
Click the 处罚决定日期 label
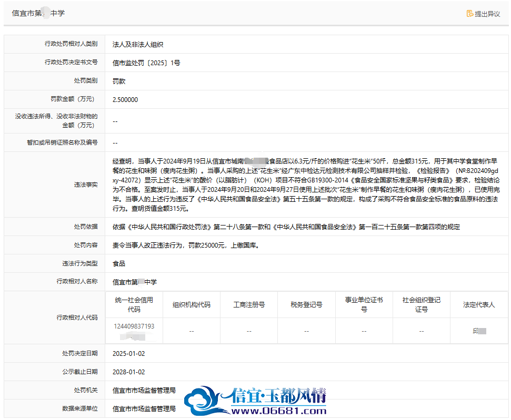click(x=80, y=353)
